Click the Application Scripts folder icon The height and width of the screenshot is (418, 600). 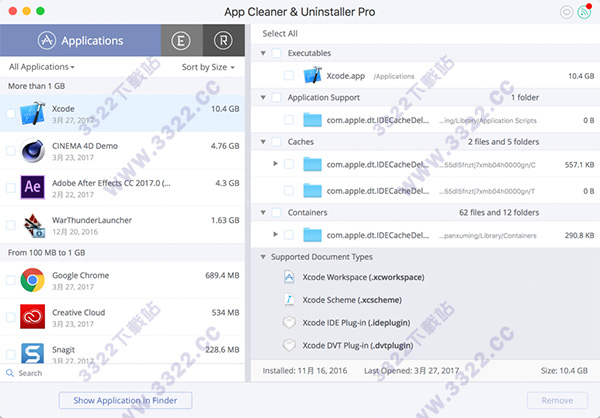tap(312, 120)
